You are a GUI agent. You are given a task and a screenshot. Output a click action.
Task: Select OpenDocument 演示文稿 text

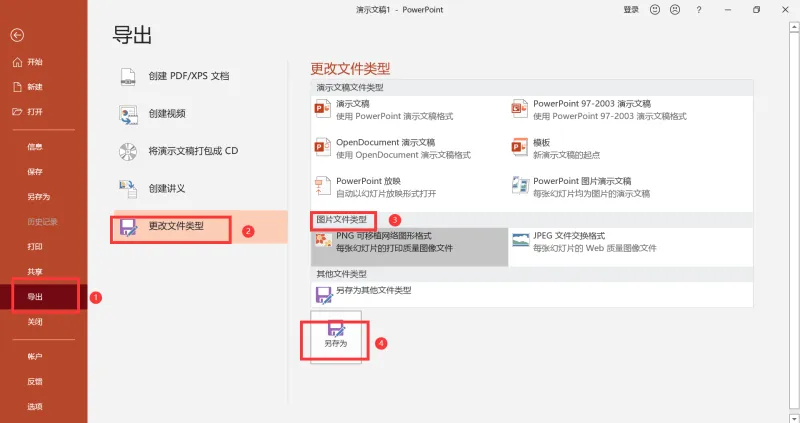point(385,142)
